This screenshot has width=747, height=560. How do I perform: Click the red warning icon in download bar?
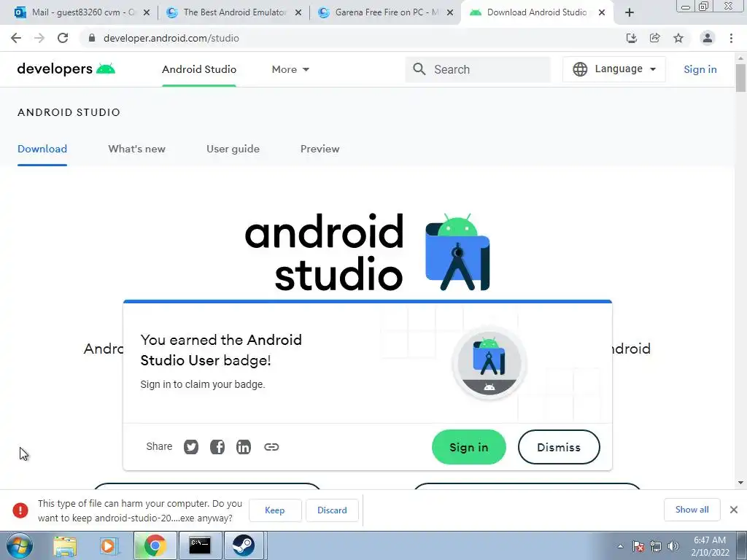(20, 510)
